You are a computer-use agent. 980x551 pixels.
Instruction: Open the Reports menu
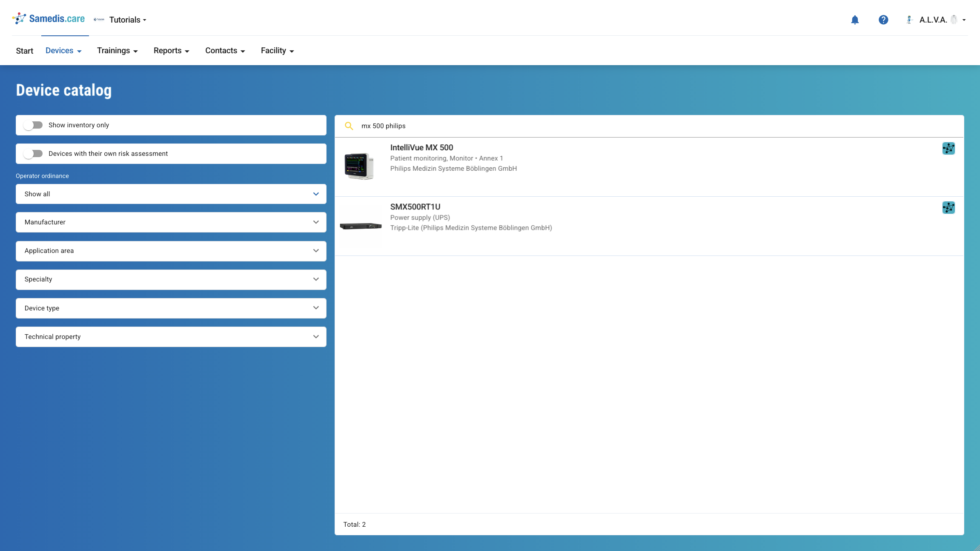[x=172, y=51]
